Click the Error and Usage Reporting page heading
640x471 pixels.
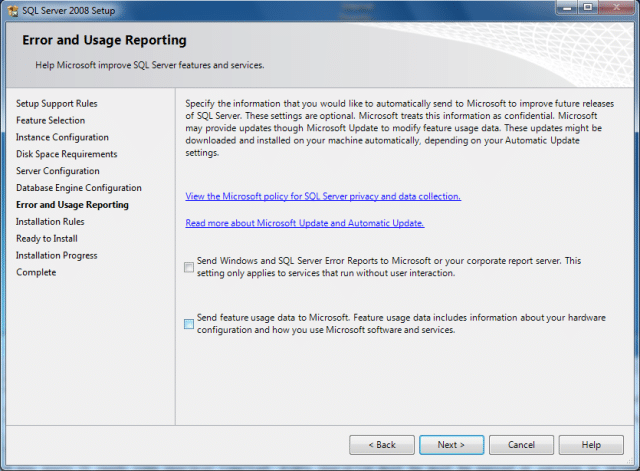tap(104, 40)
